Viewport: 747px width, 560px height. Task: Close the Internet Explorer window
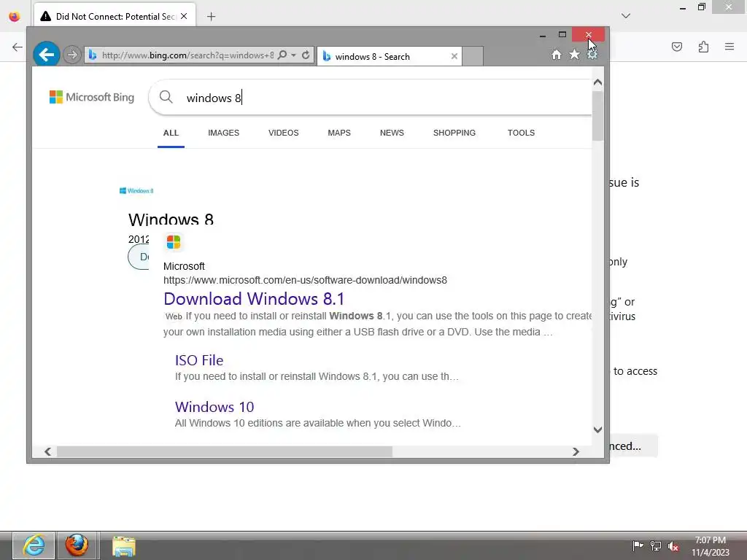(x=589, y=35)
